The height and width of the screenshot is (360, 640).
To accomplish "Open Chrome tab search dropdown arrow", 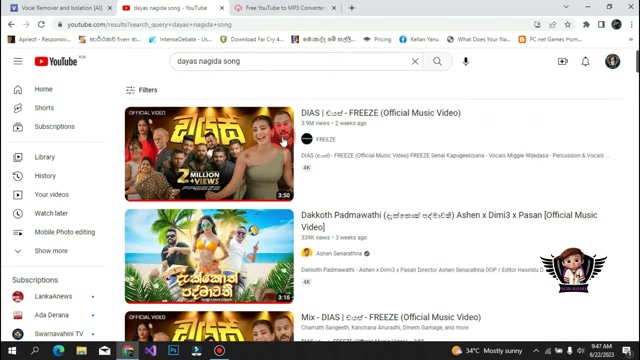I will pos(566,7).
